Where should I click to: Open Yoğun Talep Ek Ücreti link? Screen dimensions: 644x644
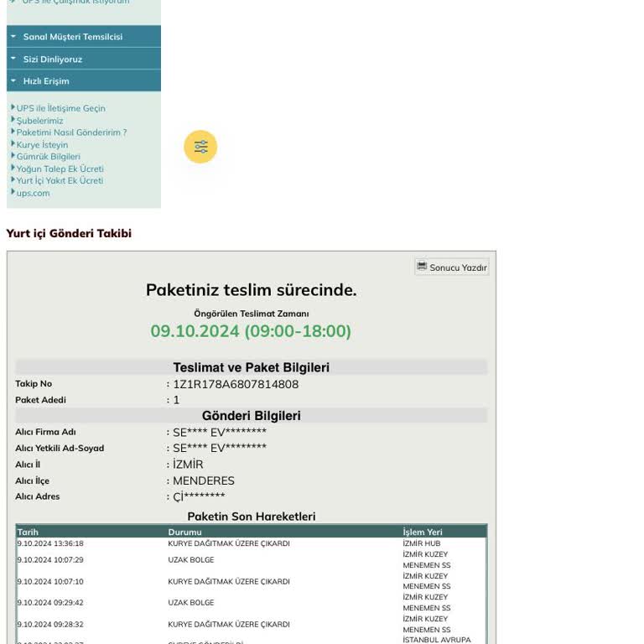click(60, 169)
